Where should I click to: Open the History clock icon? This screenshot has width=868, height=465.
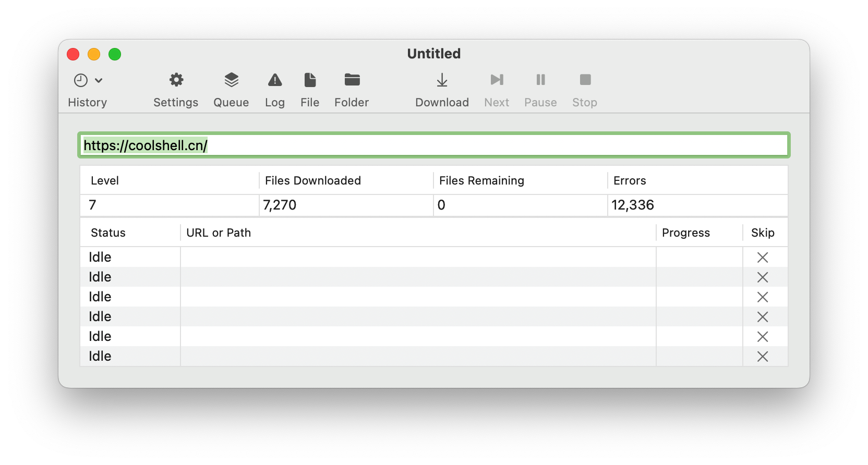click(81, 80)
